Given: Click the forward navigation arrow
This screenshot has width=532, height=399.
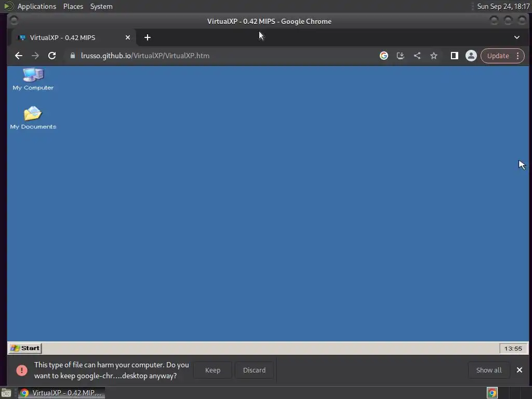Looking at the screenshot, I should tap(35, 56).
